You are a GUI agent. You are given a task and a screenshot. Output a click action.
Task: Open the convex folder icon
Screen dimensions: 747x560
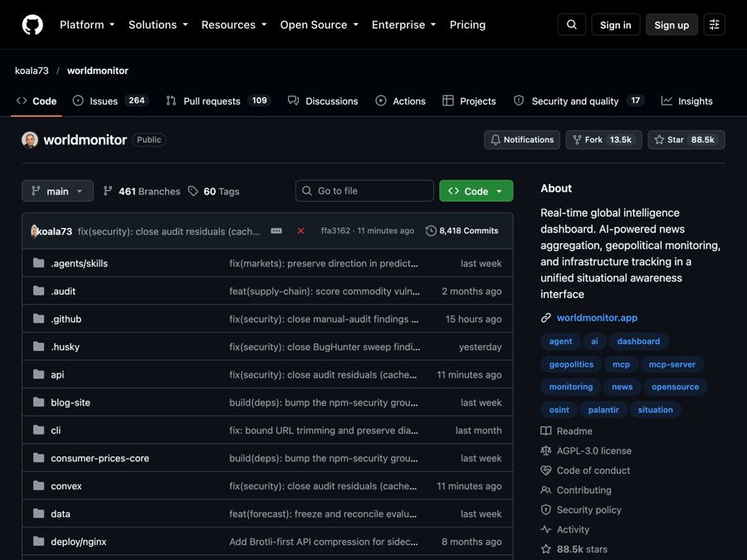pos(38,485)
